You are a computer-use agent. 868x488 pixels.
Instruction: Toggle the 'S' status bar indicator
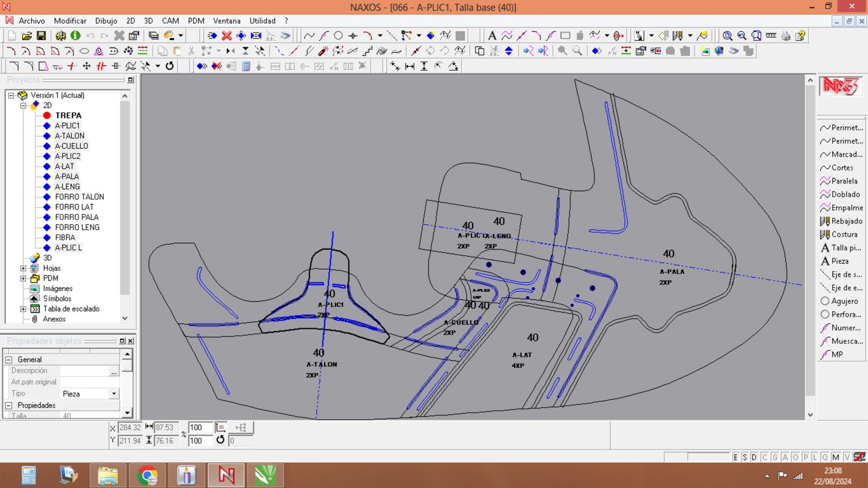[x=745, y=457]
